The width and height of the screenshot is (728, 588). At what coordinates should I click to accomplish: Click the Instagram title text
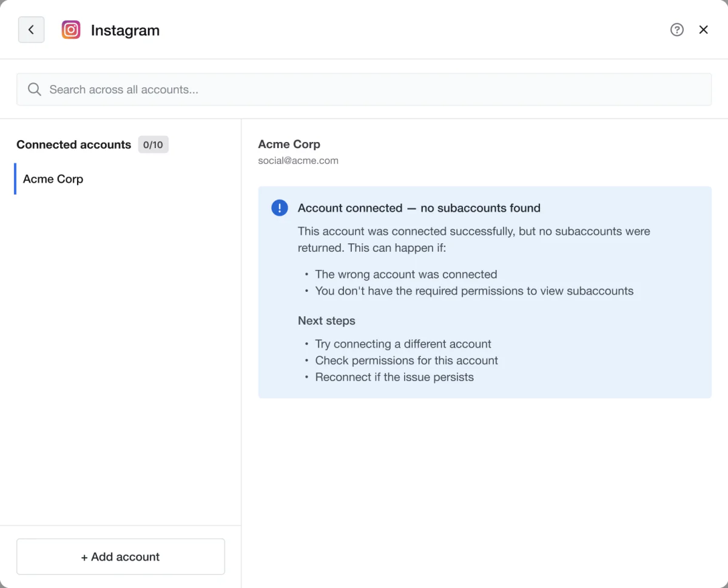[125, 30]
